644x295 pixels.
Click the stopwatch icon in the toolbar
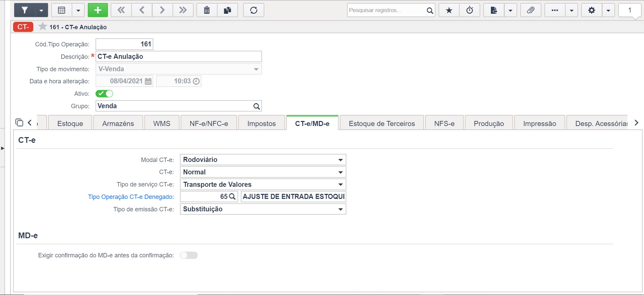pyautogui.click(x=470, y=10)
